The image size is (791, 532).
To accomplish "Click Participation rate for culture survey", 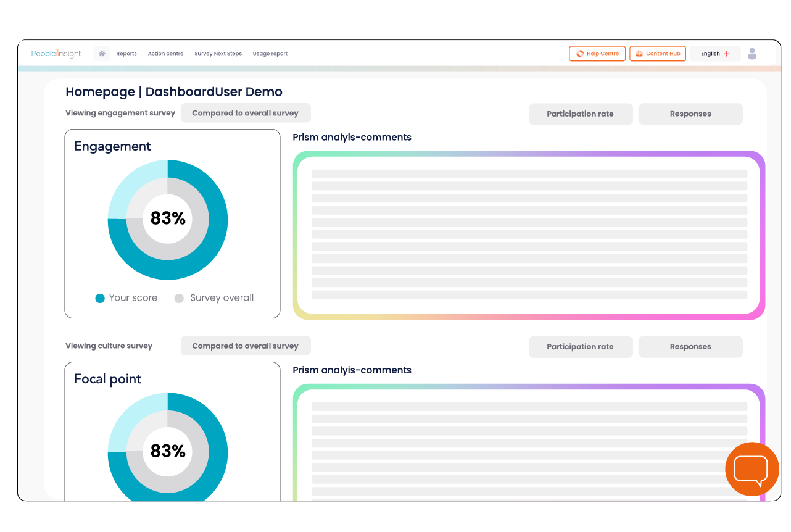I will click(581, 347).
